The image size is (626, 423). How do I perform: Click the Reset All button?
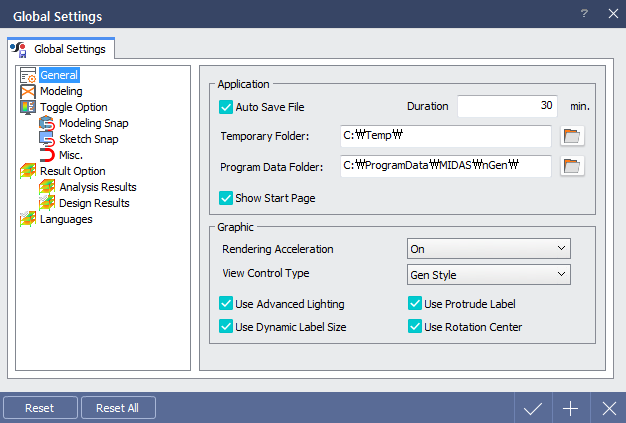[x=118, y=408]
